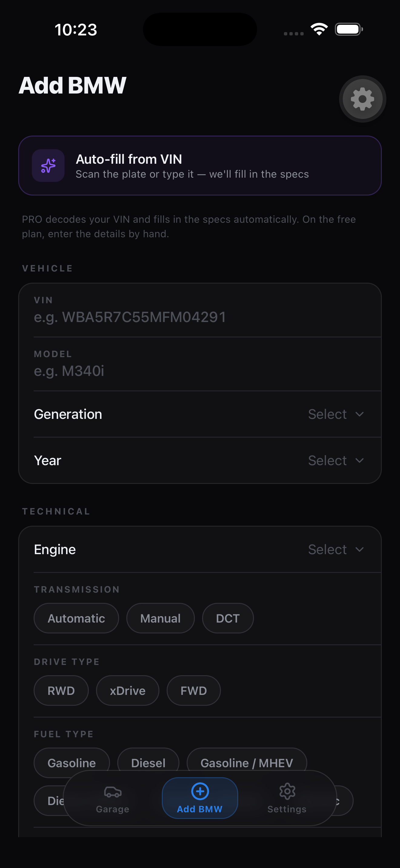Switch to the Settings tab label
Image resolution: width=400 pixels, height=868 pixels.
pos(287,809)
